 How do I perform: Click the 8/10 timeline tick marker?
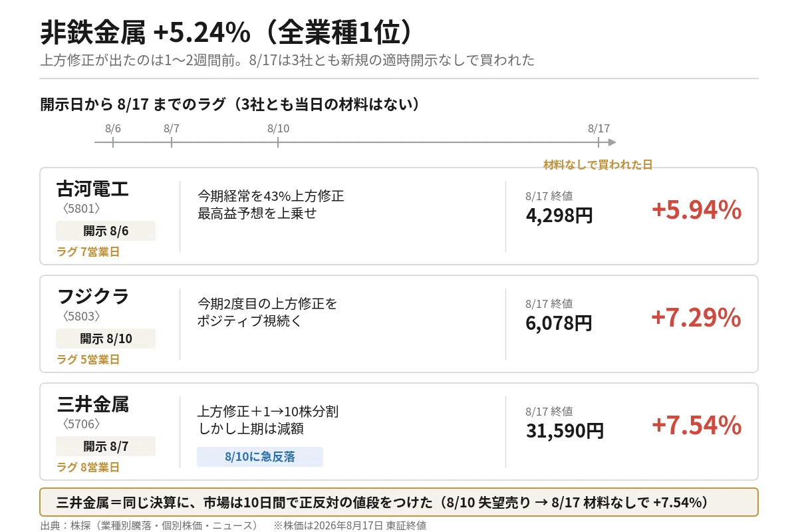pyautogui.click(x=278, y=142)
